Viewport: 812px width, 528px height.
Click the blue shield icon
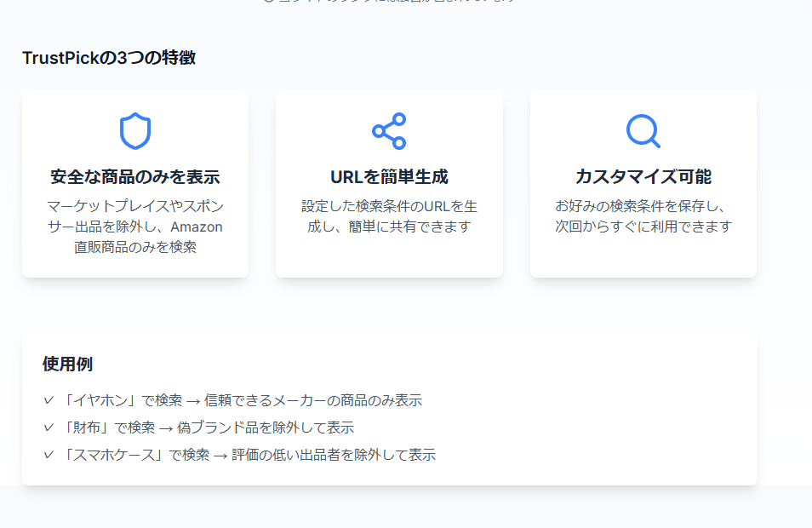(134, 131)
